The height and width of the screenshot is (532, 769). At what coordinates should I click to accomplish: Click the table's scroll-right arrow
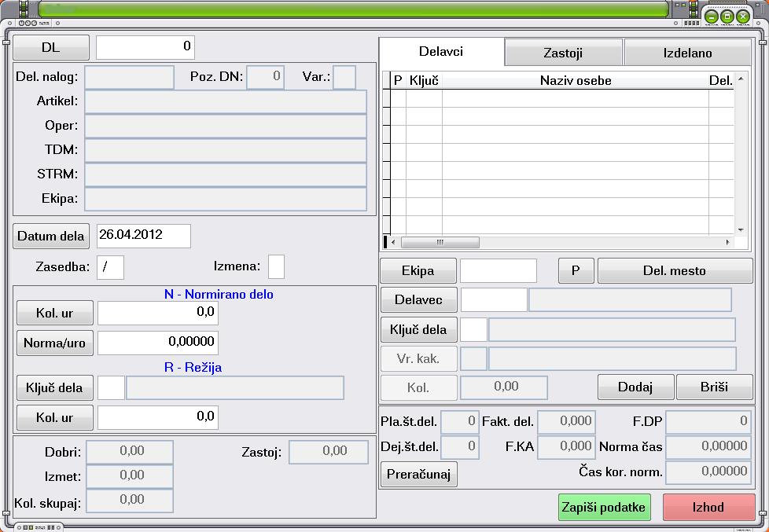coord(728,242)
